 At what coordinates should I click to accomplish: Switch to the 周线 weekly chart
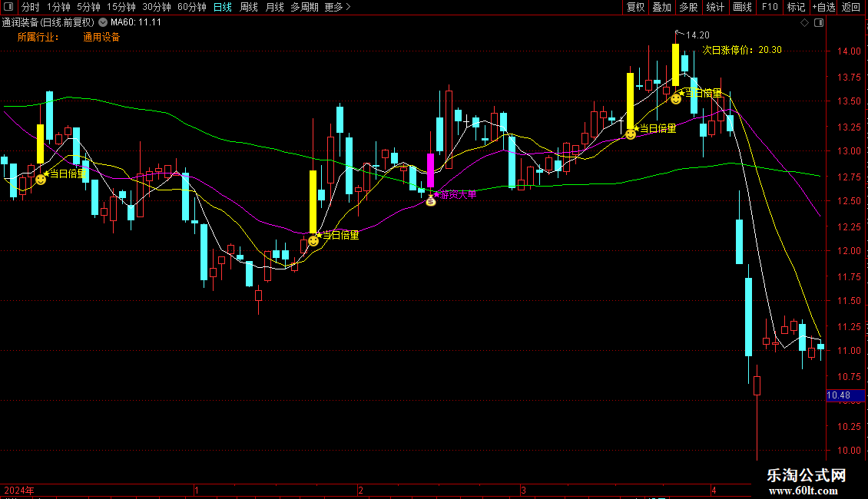[249, 7]
